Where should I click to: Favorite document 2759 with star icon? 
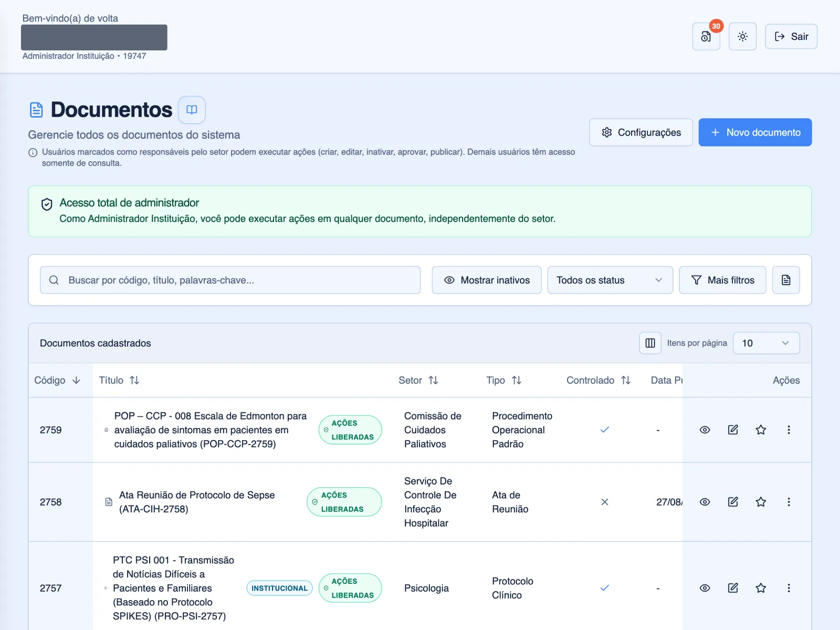[x=761, y=430]
